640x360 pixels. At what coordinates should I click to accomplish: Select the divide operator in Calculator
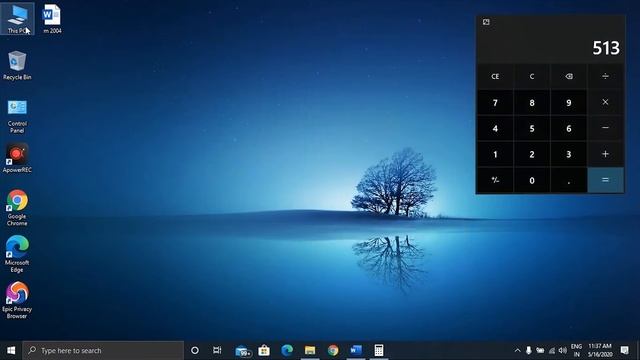coord(605,76)
